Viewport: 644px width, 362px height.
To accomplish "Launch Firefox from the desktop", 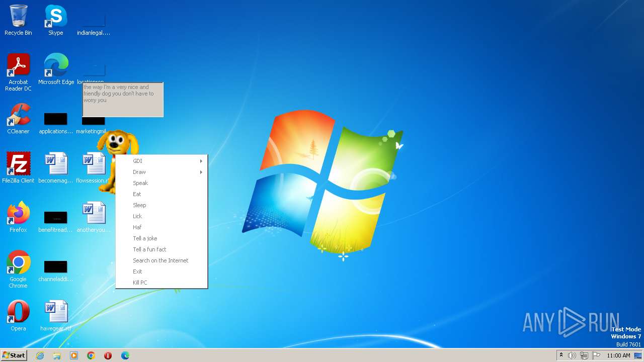I will (x=18, y=217).
